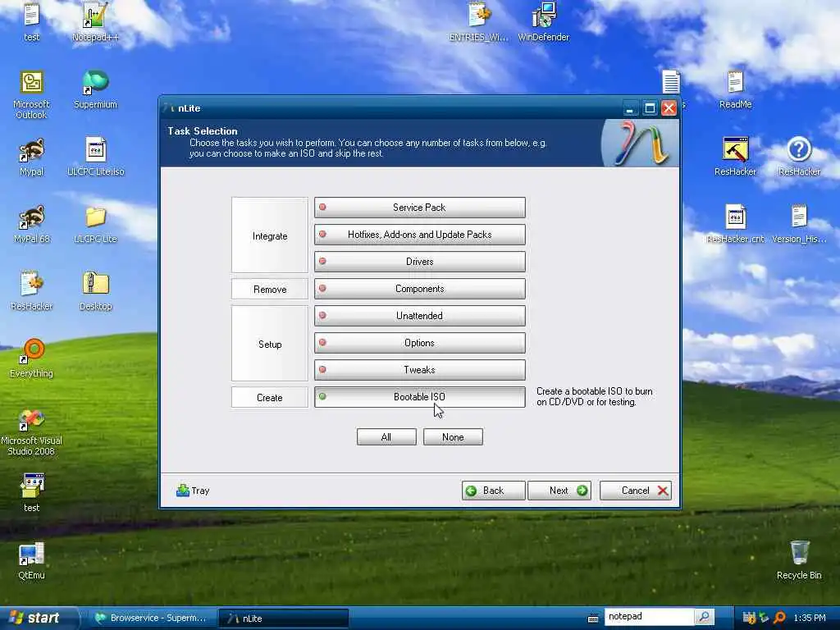
Task: Select the ULCPC Lite.iso file icon
Action: [x=95, y=157]
